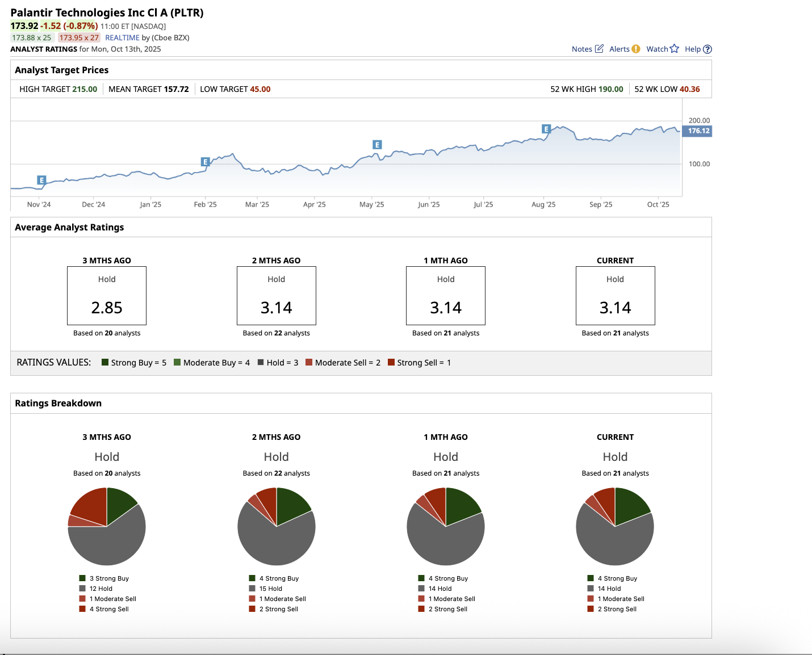This screenshot has height=655, width=812.
Task: Open the Notes pencil icon
Action: click(599, 49)
